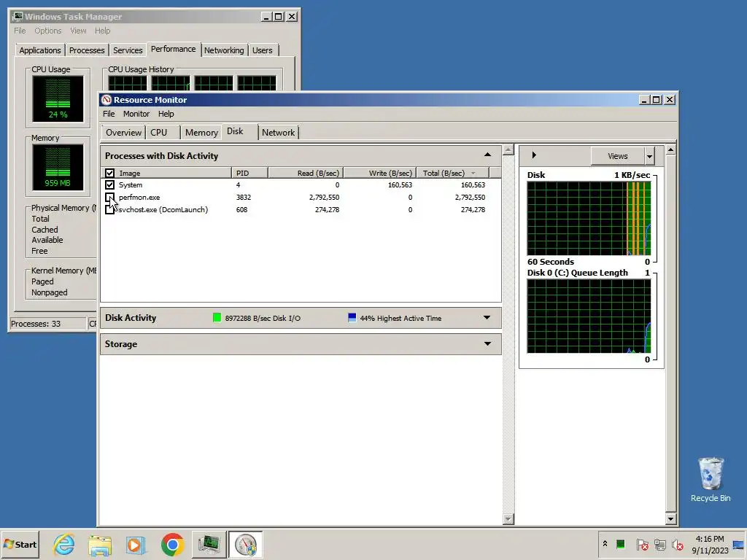Click Resource Monitor taskbar icon

click(246, 545)
